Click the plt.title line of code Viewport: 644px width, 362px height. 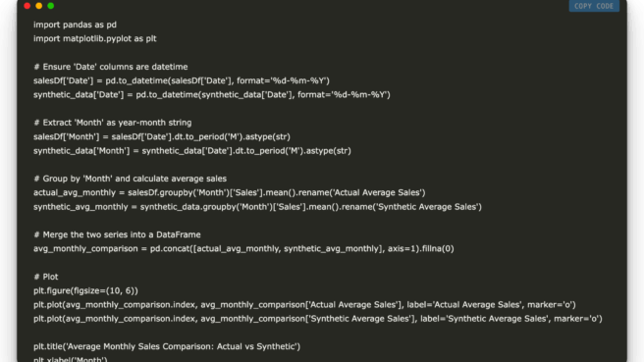pyautogui.click(x=167, y=346)
